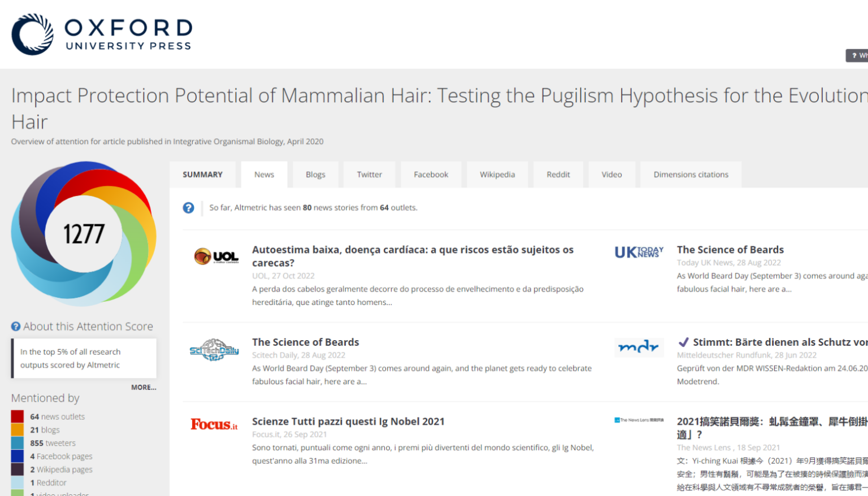868x496 pixels.
Task: Open the Summary tab
Action: point(202,175)
